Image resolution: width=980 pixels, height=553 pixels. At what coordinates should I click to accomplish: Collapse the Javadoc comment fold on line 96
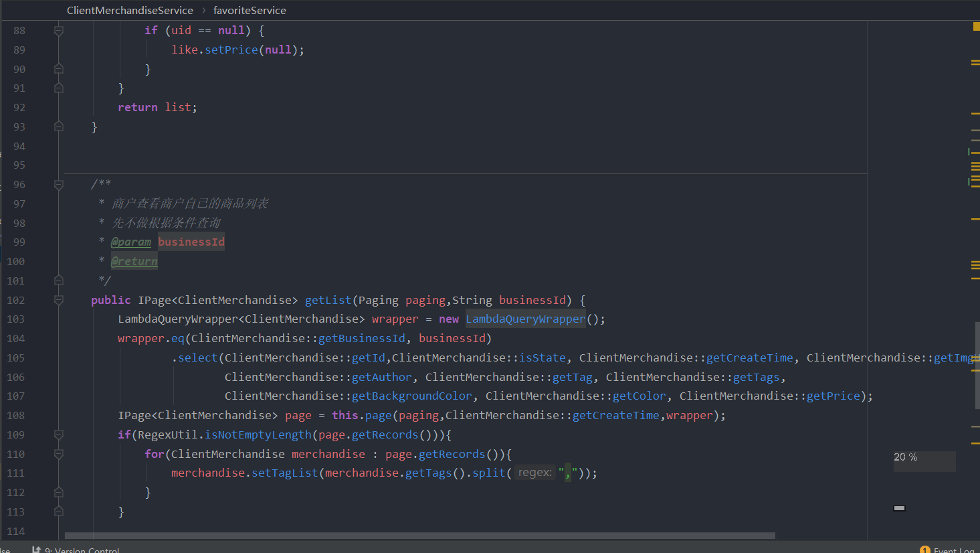(x=59, y=185)
